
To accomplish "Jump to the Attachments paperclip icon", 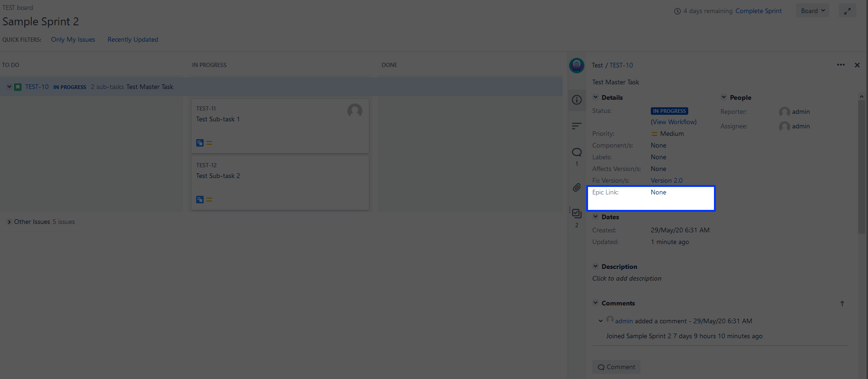I will point(577,187).
